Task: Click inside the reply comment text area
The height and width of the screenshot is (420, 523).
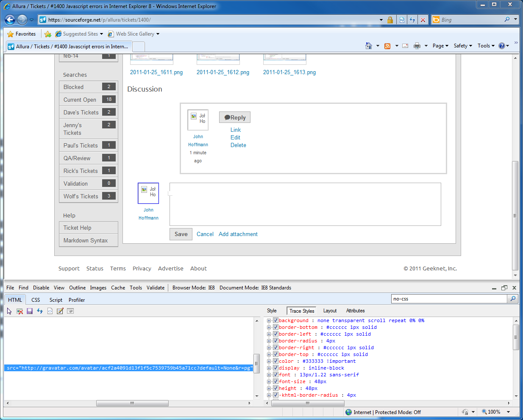Action: click(x=305, y=204)
